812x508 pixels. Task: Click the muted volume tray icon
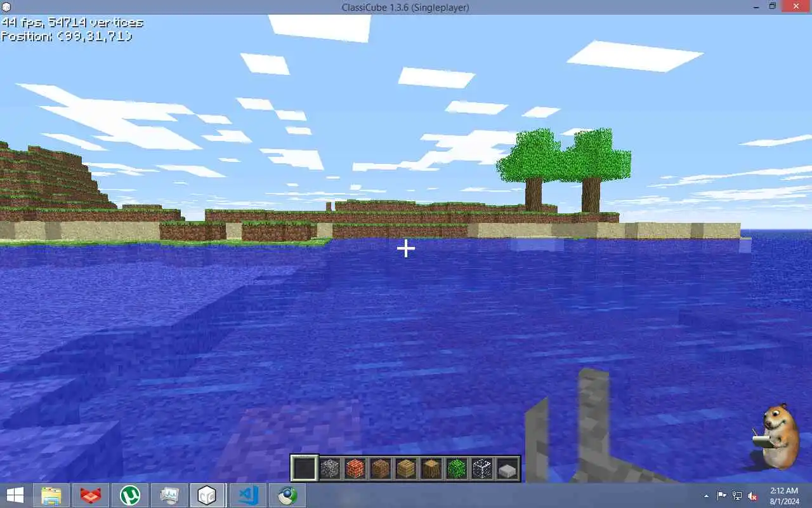tap(752, 496)
